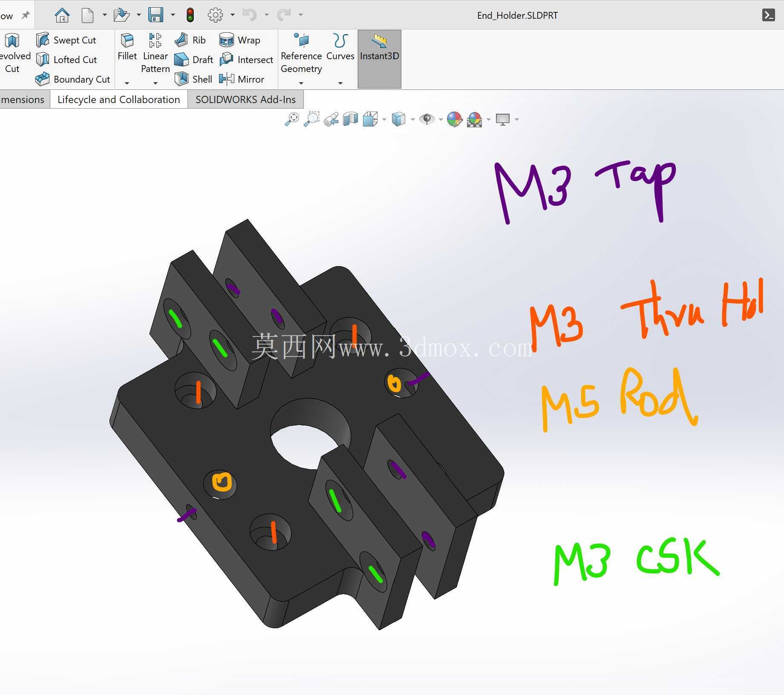Click Zoom to Area magnifier icon
Image resolution: width=784 pixels, height=695 pixels.
point(311,119)
